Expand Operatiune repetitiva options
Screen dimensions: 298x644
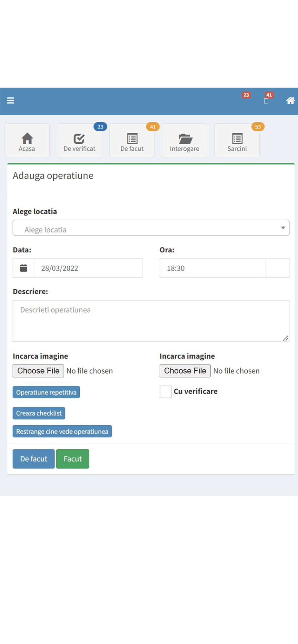(x=46, y=392)
